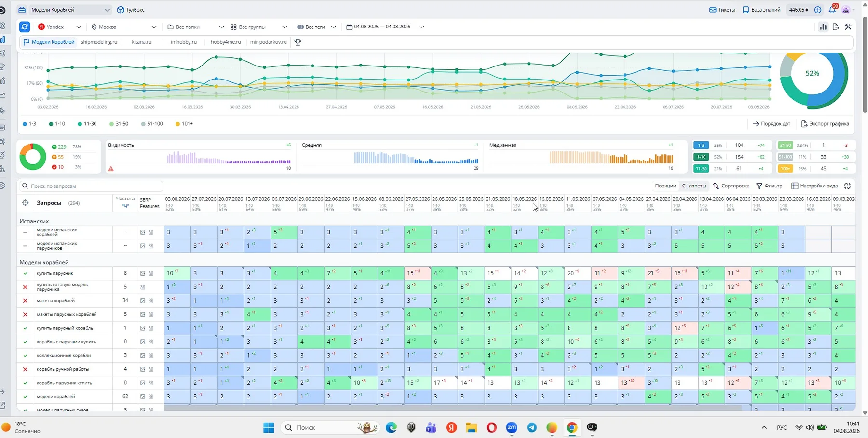Click the warning triangle under Видимость
The image size is (868, 438).
click(x=111, y=169)
